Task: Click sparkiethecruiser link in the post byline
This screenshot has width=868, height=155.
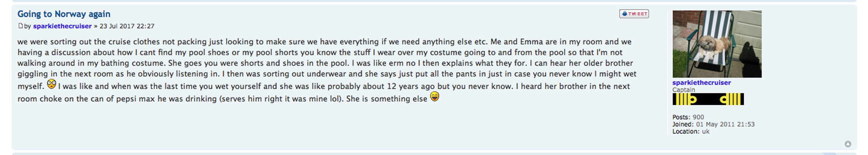Action: tap(62, 26)
